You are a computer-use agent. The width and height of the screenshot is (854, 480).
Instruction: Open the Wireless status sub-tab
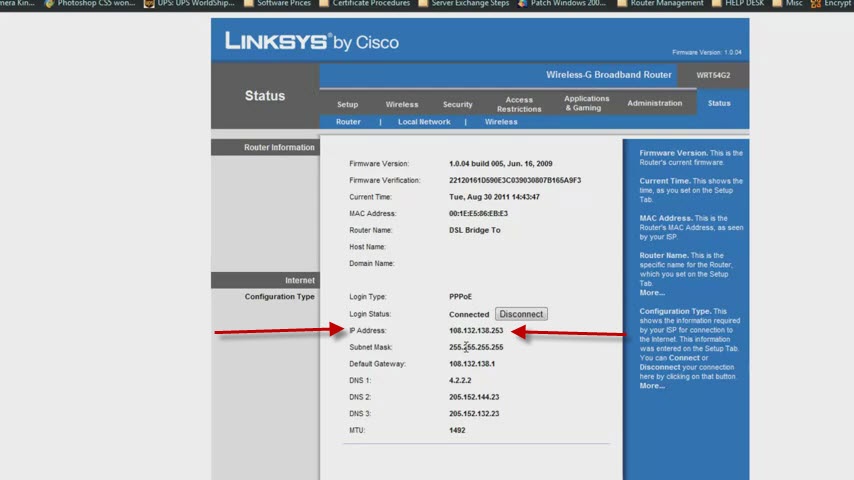pyautogui.click(x=501, y=121)
